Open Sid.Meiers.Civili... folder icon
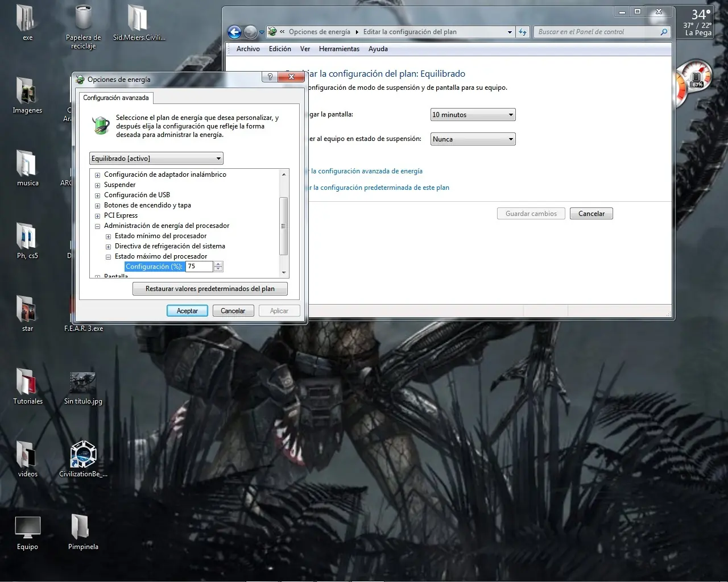This screenshot has width=728, height=582. click(x=139, y=23)
